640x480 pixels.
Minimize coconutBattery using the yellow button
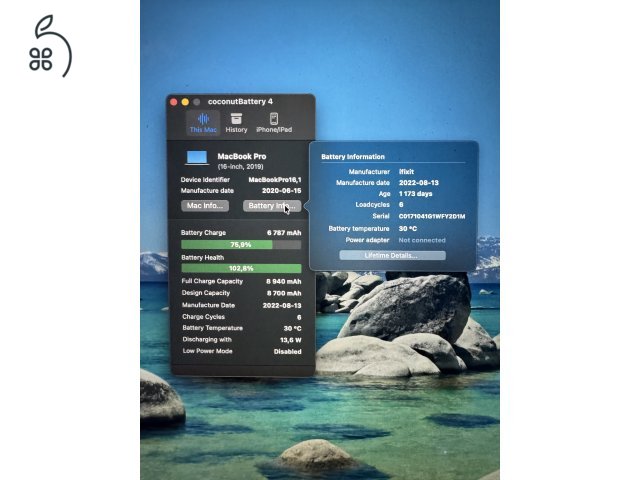tap(185, 102)
